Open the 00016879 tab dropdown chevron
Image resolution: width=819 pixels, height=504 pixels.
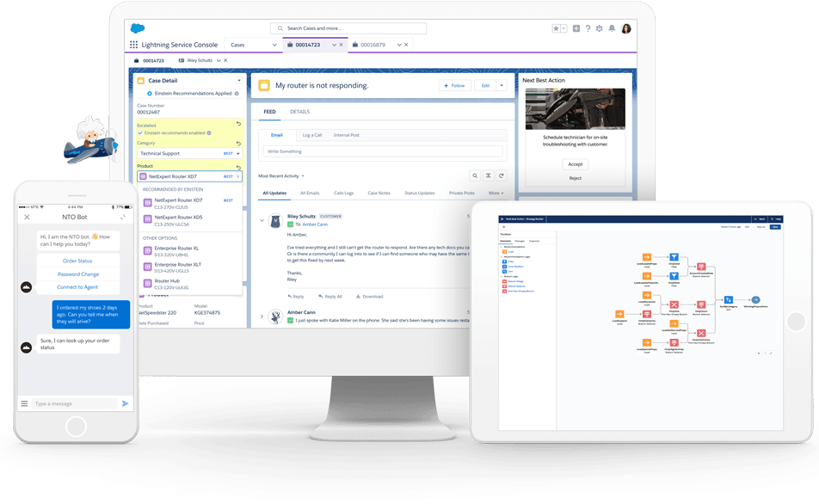coord(399,45)
